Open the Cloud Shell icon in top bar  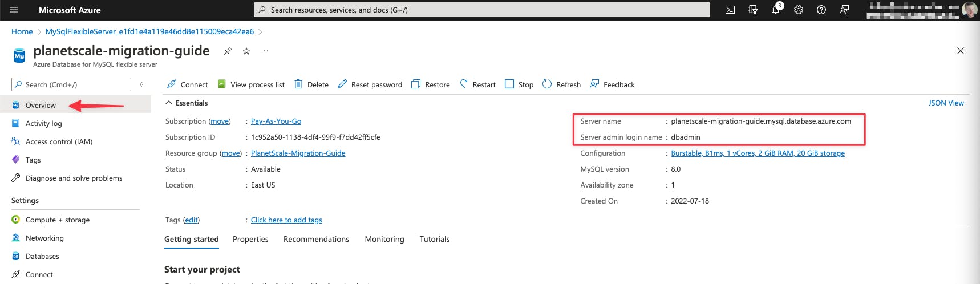click(730, 10)
